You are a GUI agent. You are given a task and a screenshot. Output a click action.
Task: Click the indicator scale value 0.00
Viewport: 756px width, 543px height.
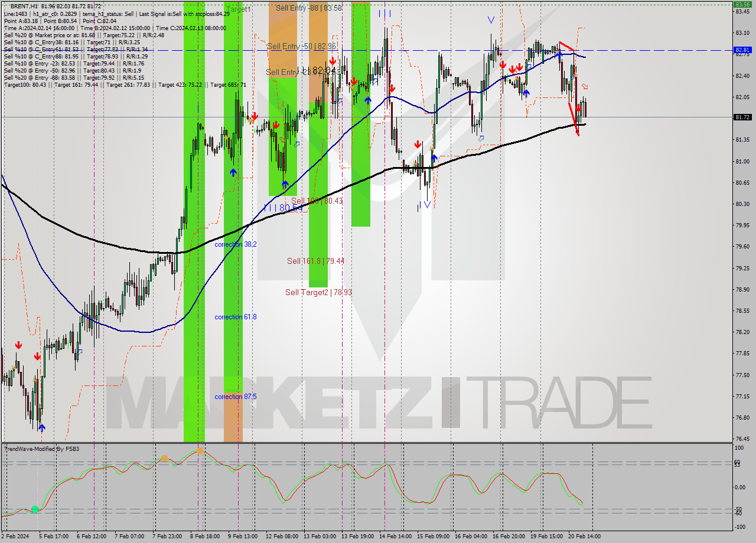tap(741, 488)
